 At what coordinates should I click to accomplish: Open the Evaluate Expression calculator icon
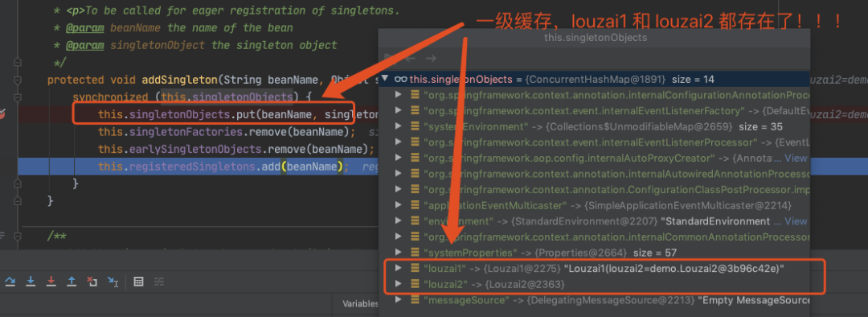138,282
